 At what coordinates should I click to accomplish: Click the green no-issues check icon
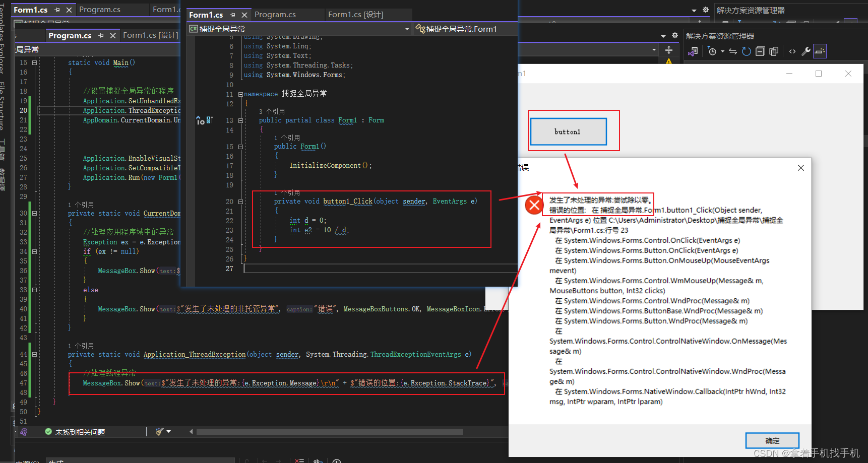tap(48, 432)
